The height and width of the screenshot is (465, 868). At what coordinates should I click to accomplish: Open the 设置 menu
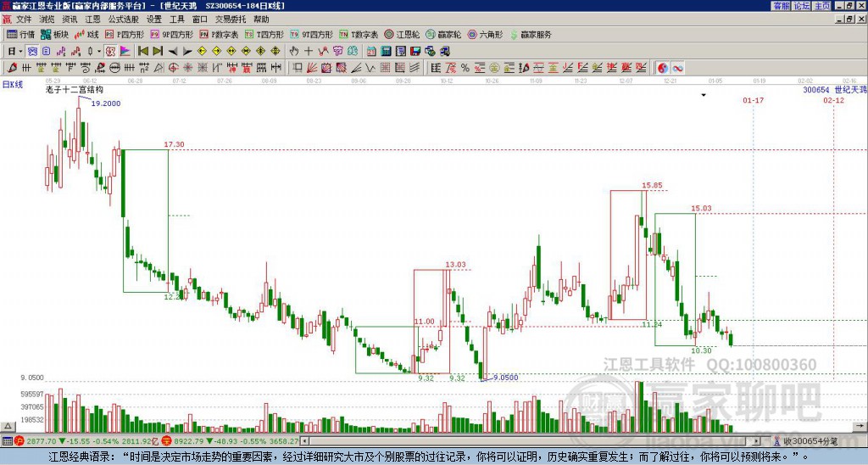154,20
